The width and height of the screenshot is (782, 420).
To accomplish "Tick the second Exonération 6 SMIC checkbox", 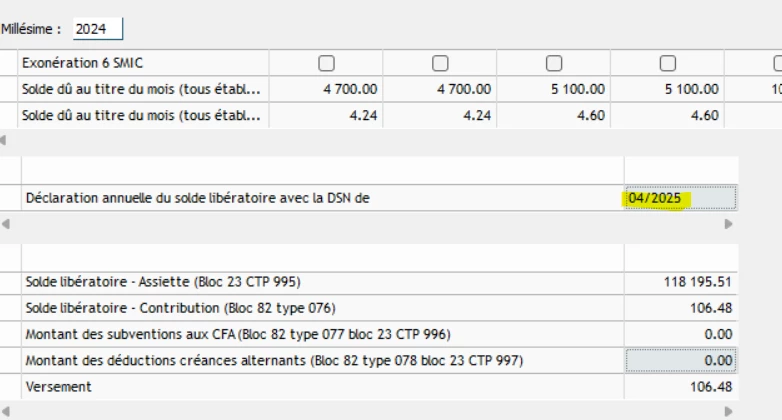I will point(440,63).
